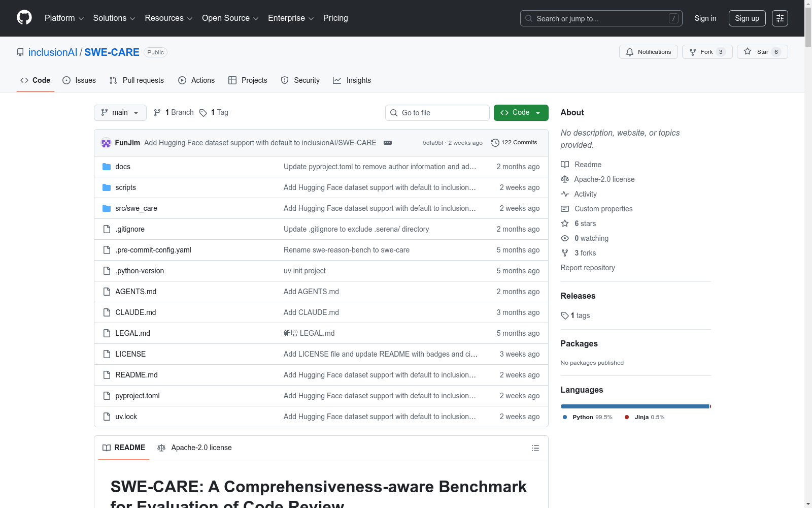Image resolution: width=812 pixels, height=508 pixels.
Task: Open the .python-version file
Action: click(140, 271)
